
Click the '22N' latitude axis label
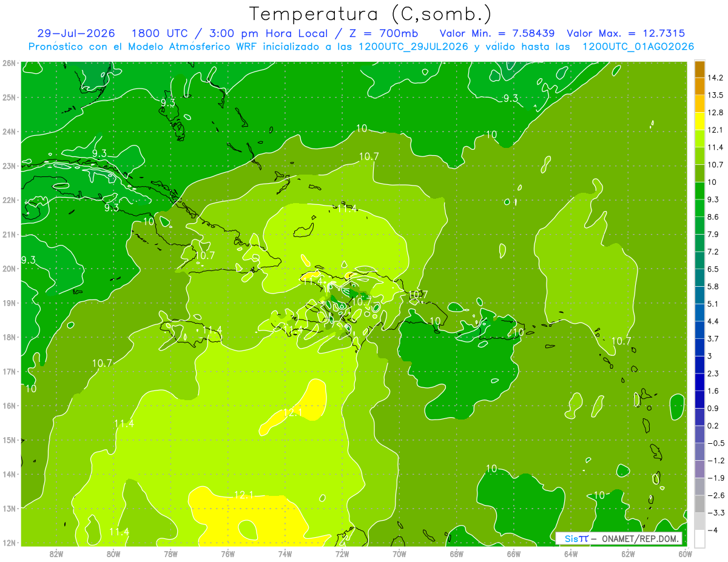click(x=8, y=200)
